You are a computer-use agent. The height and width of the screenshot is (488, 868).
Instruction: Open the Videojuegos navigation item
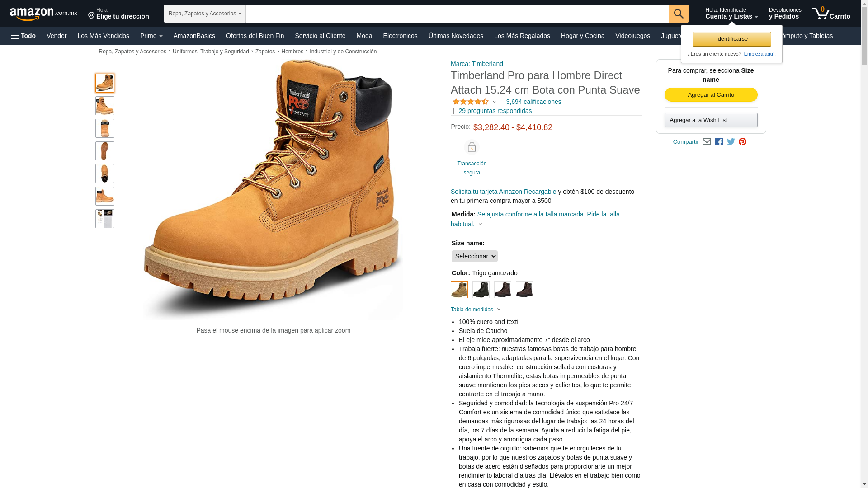tap(632, 36)
